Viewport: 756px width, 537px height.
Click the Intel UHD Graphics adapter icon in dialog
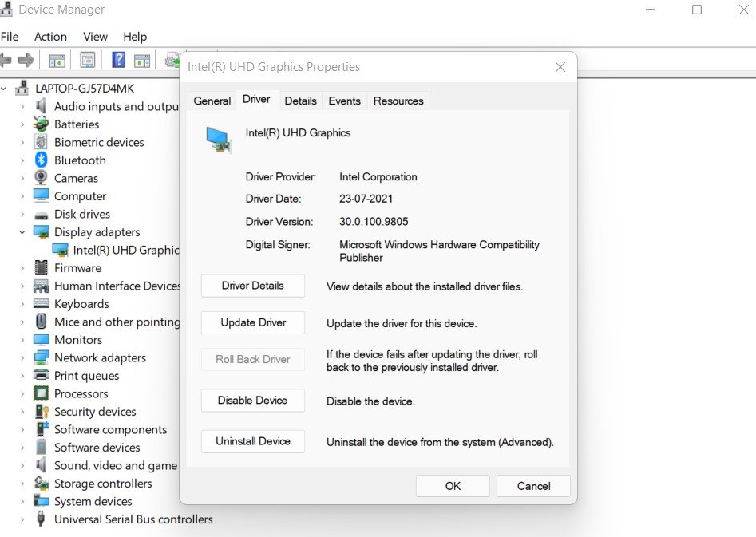(x=218, y=140)
